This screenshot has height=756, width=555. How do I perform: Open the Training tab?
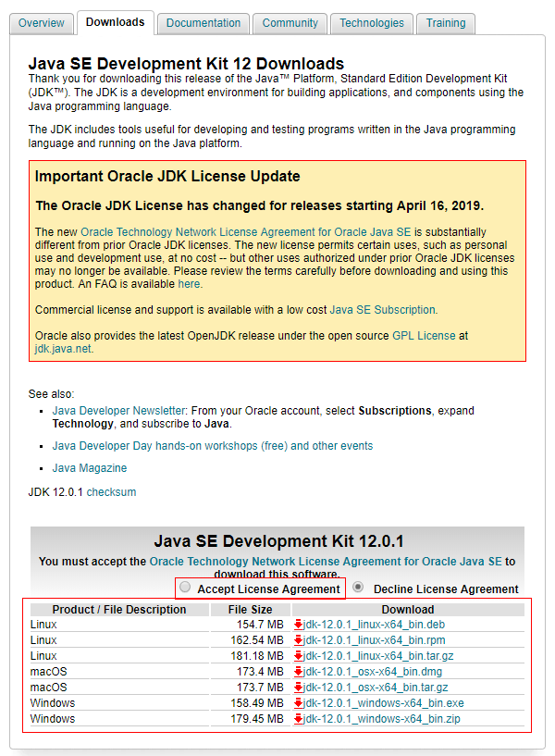coord(446,23)
